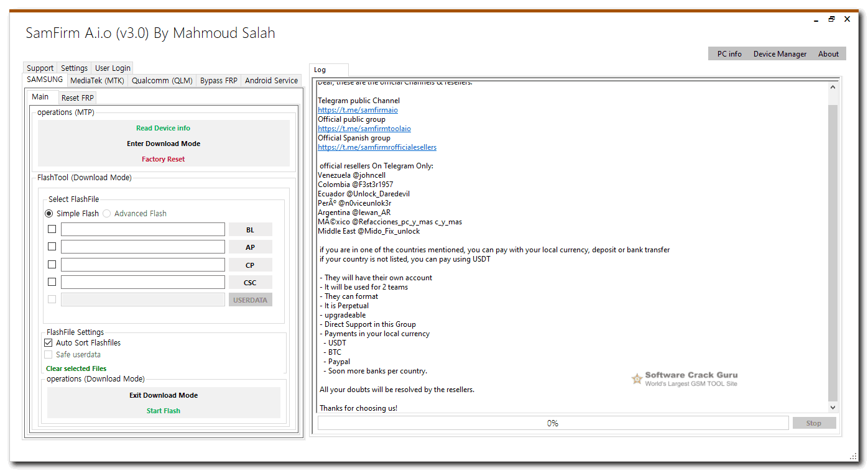Browse for a CSC file

click(x=251, y=282)
